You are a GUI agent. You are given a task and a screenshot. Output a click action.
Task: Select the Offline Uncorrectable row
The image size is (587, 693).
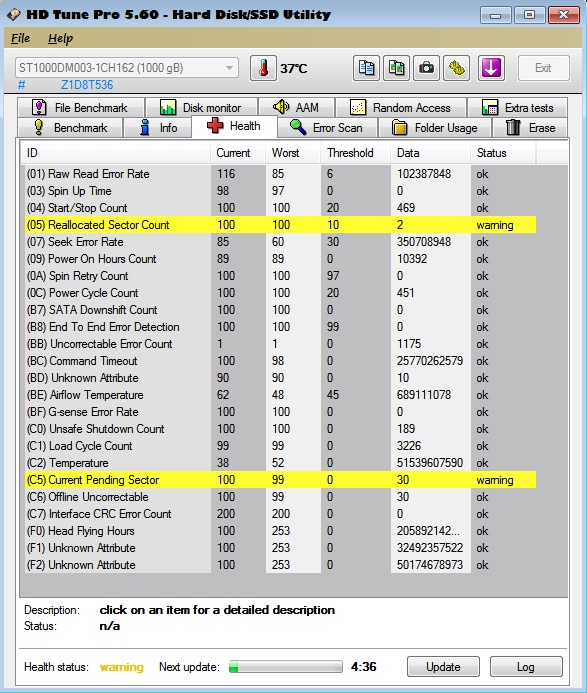coord(280,497)
